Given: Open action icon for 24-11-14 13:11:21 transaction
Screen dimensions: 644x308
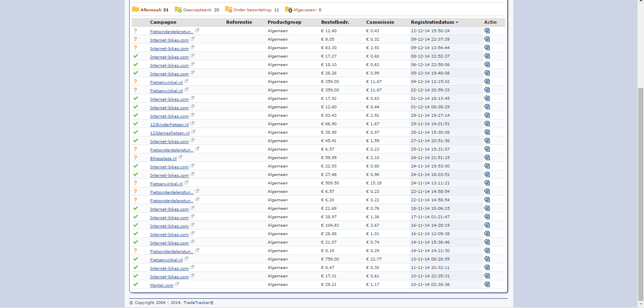Looking at the screenshot, I should [x=487, y=183].
